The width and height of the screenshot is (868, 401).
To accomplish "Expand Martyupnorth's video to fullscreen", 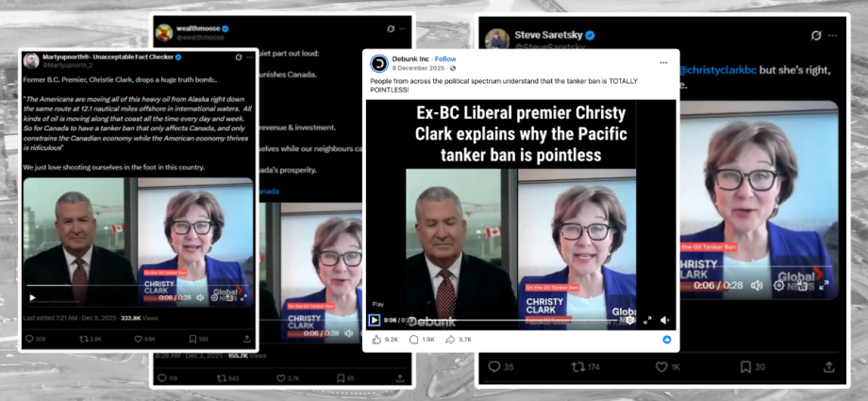I will (243, 297).
